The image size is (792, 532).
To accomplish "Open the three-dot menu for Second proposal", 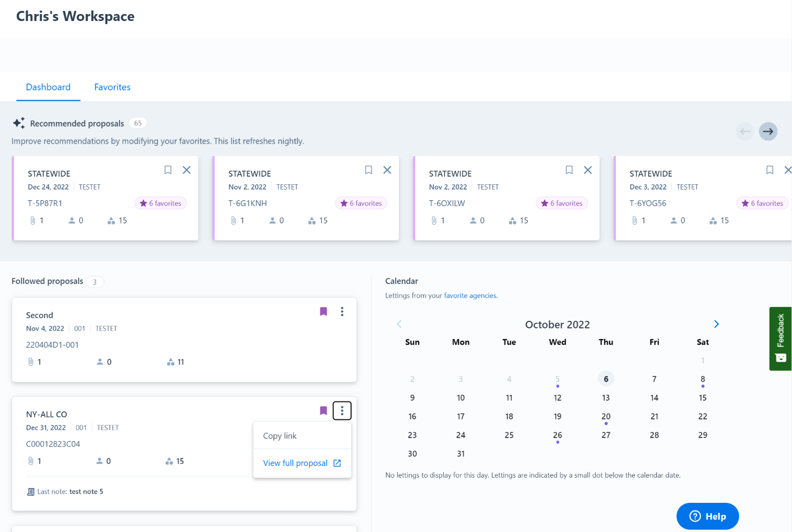I will (342, 311).
